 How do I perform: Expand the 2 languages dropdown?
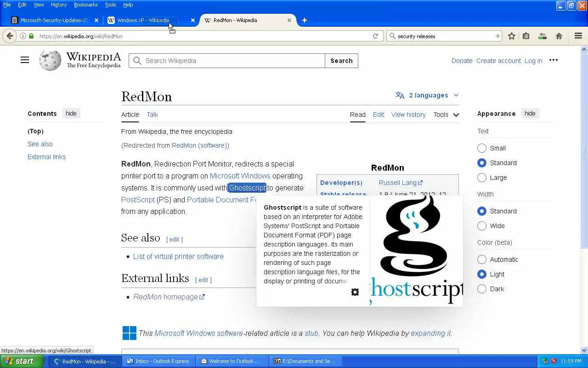pyautogui.click(x=427, y=95)
